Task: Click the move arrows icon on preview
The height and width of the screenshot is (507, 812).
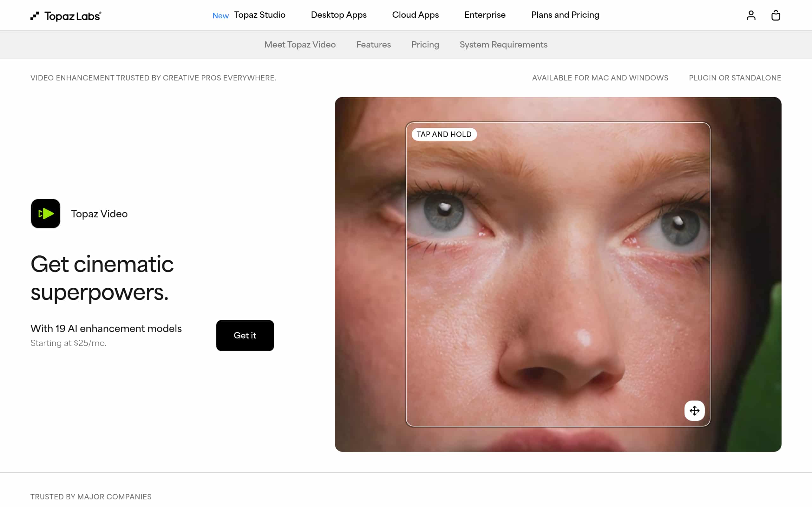Action: point(694,410)
